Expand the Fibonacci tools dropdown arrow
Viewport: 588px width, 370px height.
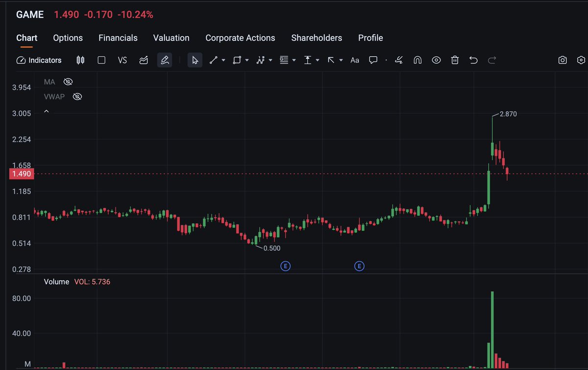(x=294, y=60)
